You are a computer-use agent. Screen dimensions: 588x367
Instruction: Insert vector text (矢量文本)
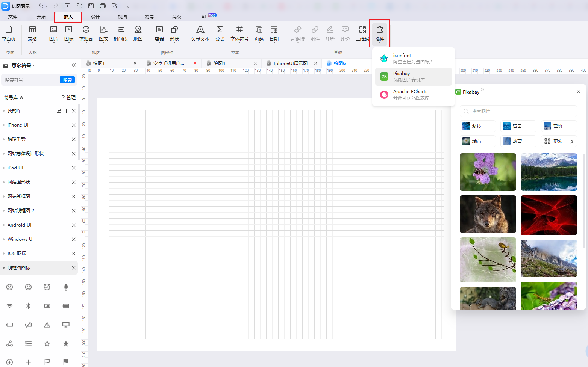[x=200, y=33]
